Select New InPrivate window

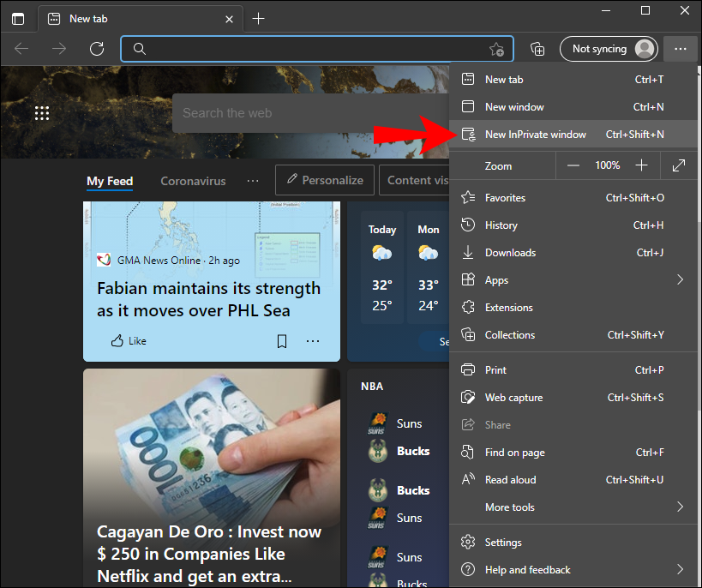[573, 135]
